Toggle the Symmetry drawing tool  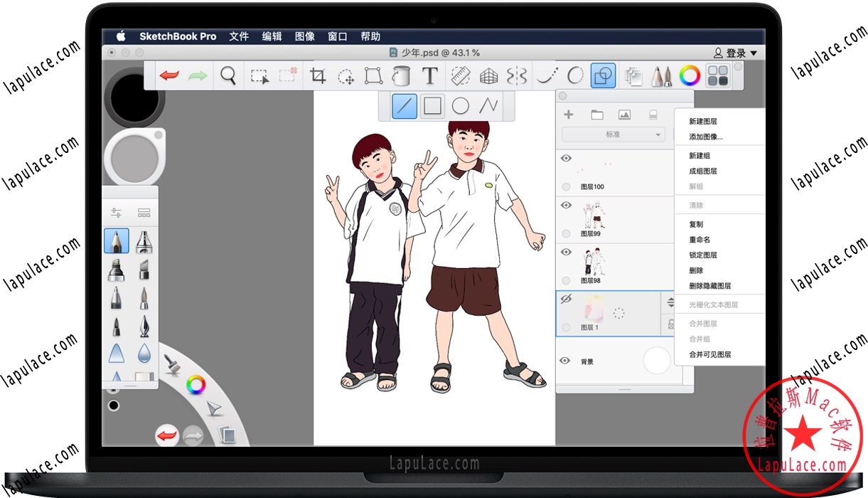518,75
